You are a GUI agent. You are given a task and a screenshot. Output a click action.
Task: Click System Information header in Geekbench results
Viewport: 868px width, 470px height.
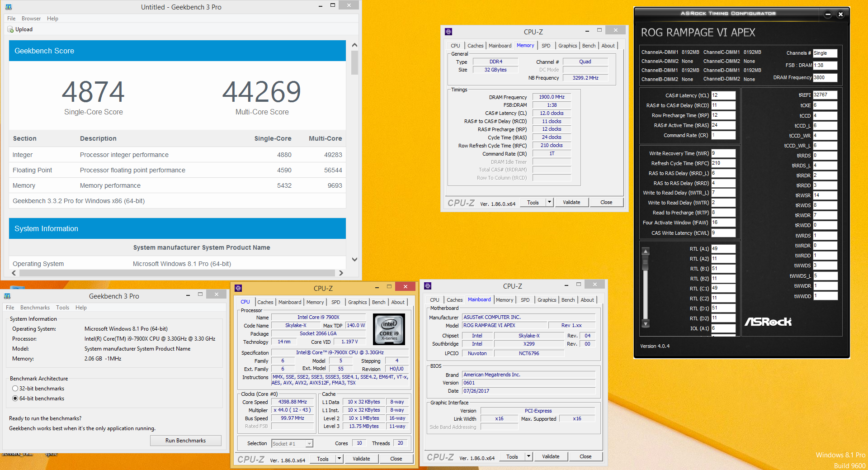pos(177,228)
